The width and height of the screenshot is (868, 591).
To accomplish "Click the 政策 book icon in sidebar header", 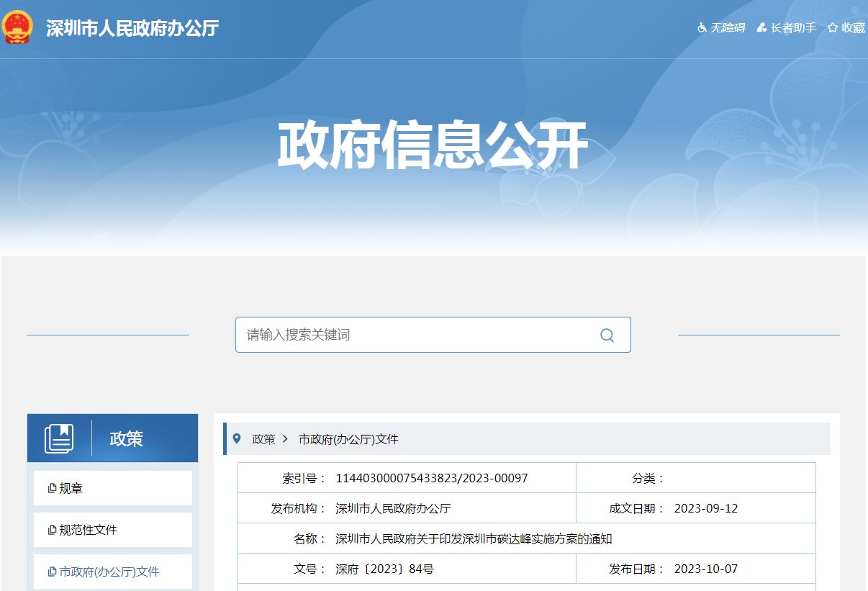I will (x=59, y=438).
